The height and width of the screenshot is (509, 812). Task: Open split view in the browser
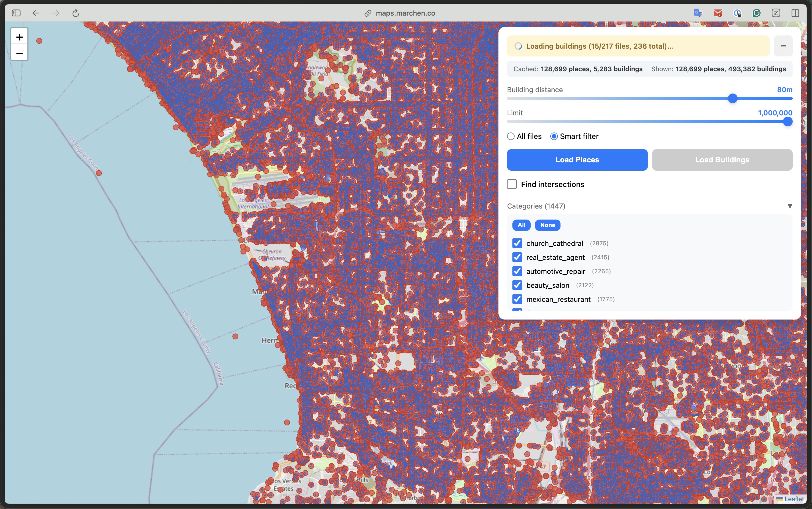(x=796, y=13)
